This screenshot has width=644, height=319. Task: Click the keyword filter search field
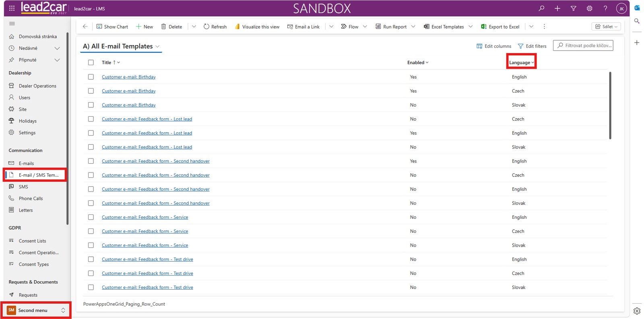tap(583, 45)
